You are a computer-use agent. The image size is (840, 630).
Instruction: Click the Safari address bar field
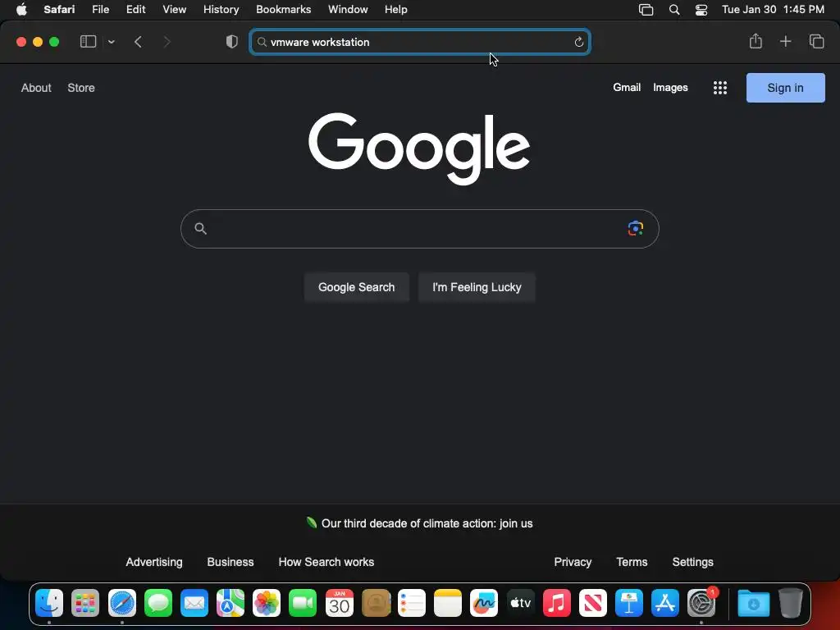point(420,42)
